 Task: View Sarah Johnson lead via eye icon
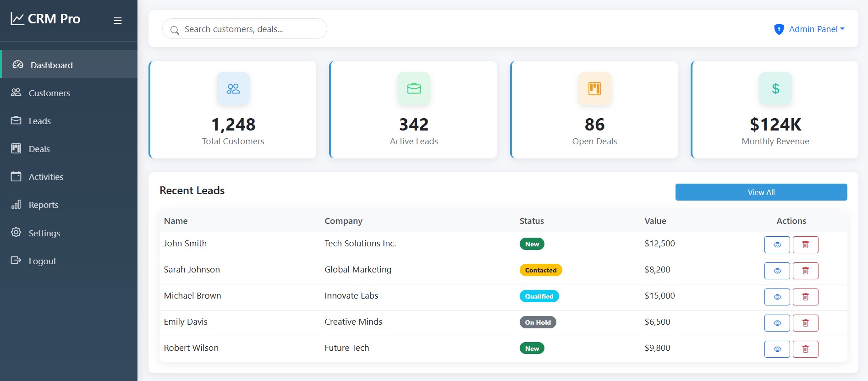(x=777, y=271)
